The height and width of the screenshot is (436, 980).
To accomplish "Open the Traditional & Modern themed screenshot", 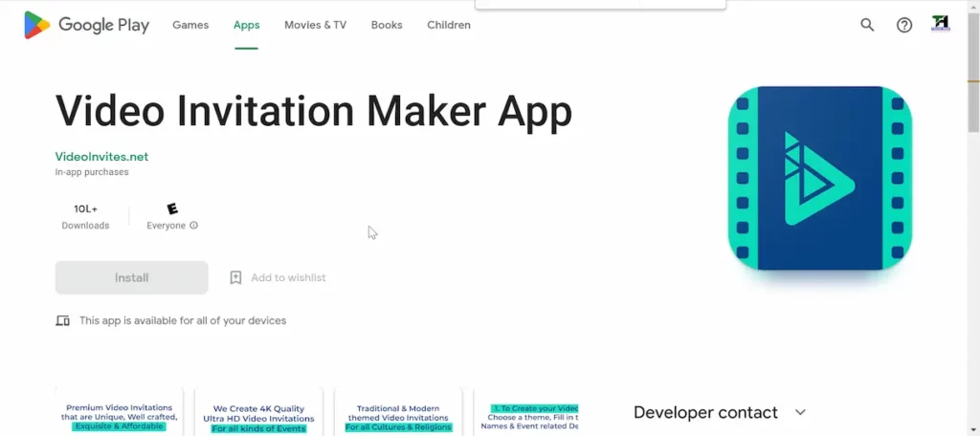I will (398, 411).
